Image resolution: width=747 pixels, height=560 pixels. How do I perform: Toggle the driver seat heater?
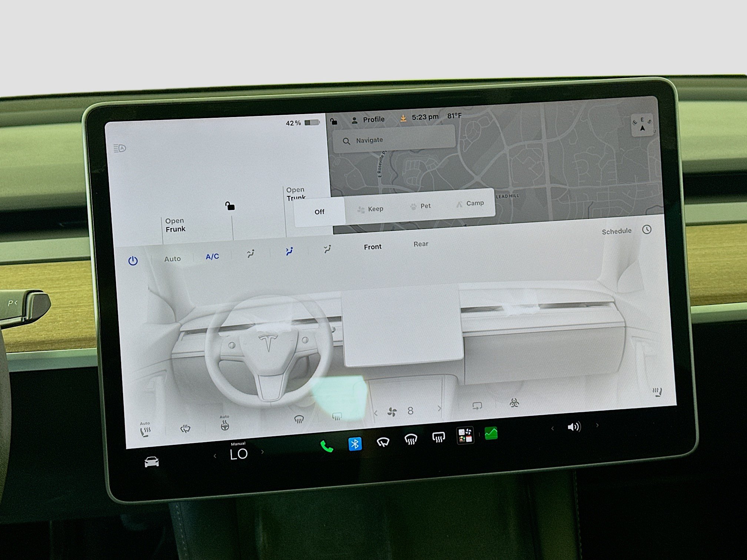coord(145,430)
